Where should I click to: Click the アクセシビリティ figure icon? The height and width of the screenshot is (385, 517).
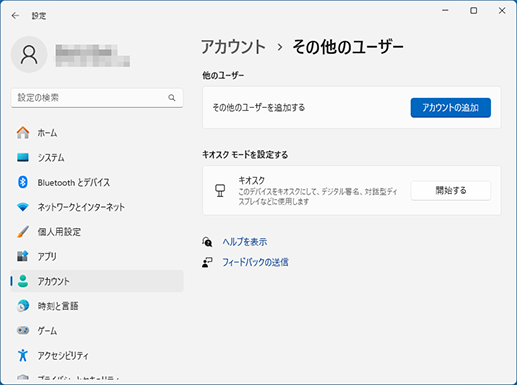click(23, 355)
